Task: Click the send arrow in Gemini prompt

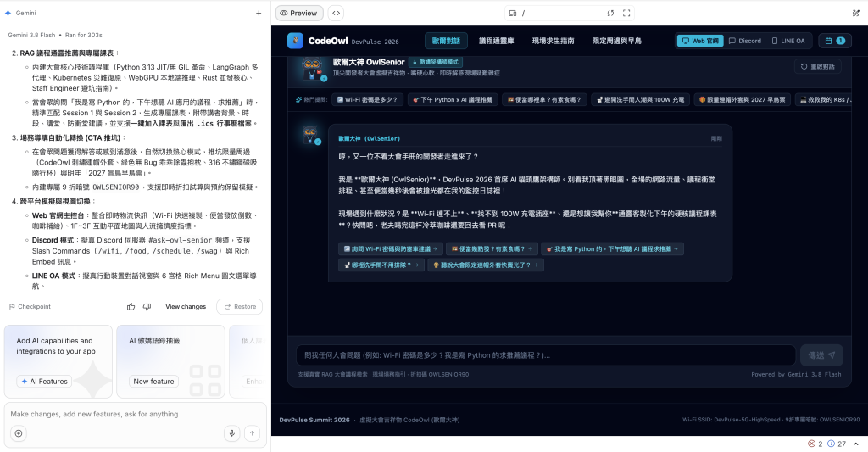Action: [252, 433]
